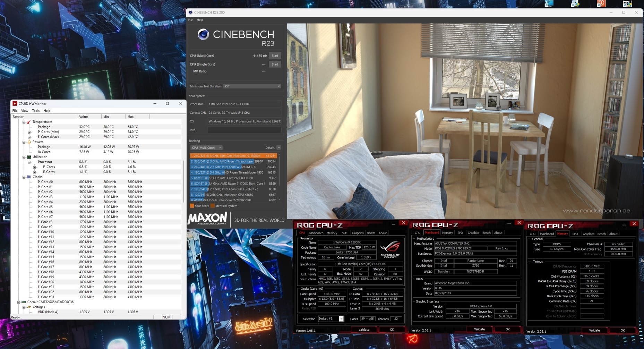Click the Max column header
Screen dimensions: 644x349
pyautogui.click(x=138, y=117)
